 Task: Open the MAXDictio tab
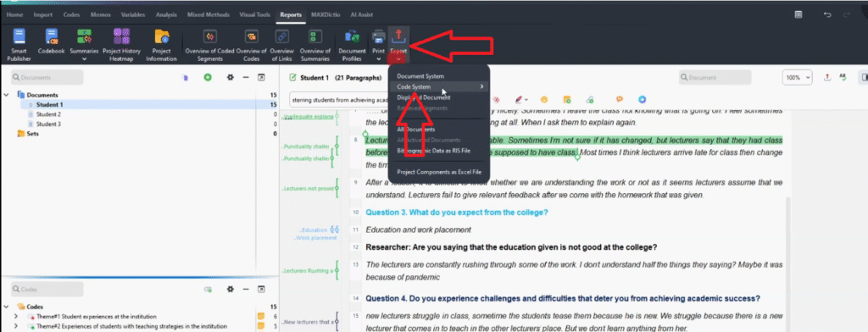coord(326,15)
